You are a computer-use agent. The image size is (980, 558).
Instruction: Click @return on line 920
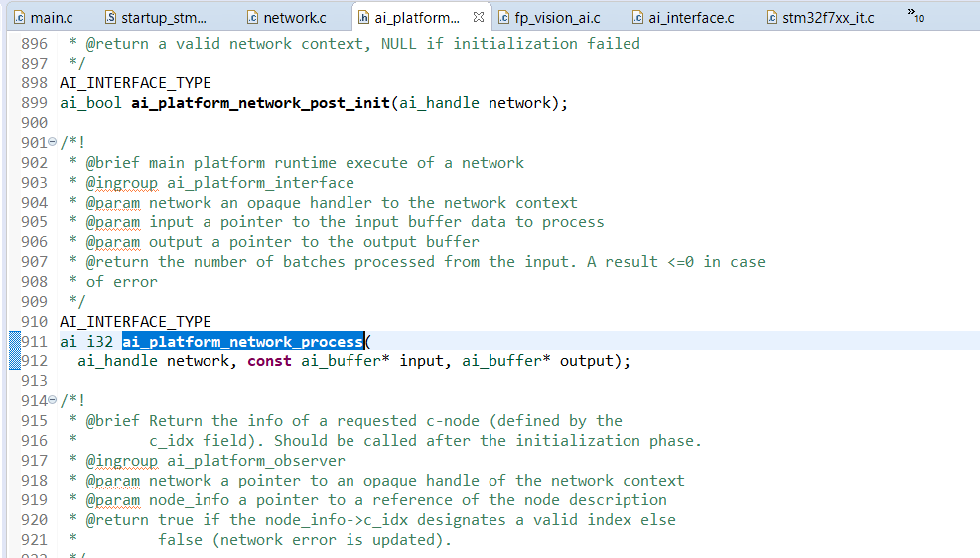coord(117,520)
